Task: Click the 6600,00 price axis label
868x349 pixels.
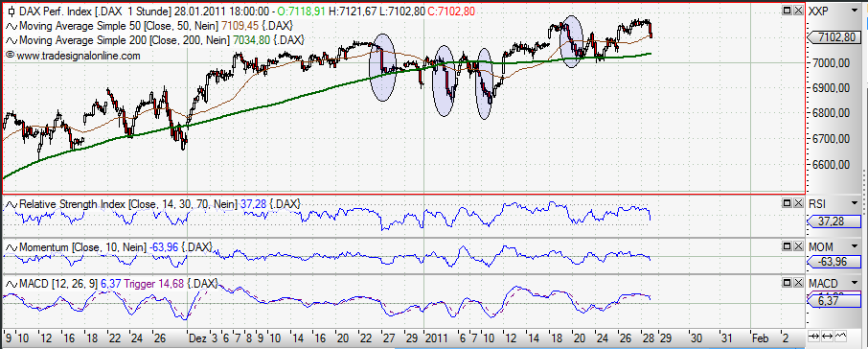Action: point(832,165)
